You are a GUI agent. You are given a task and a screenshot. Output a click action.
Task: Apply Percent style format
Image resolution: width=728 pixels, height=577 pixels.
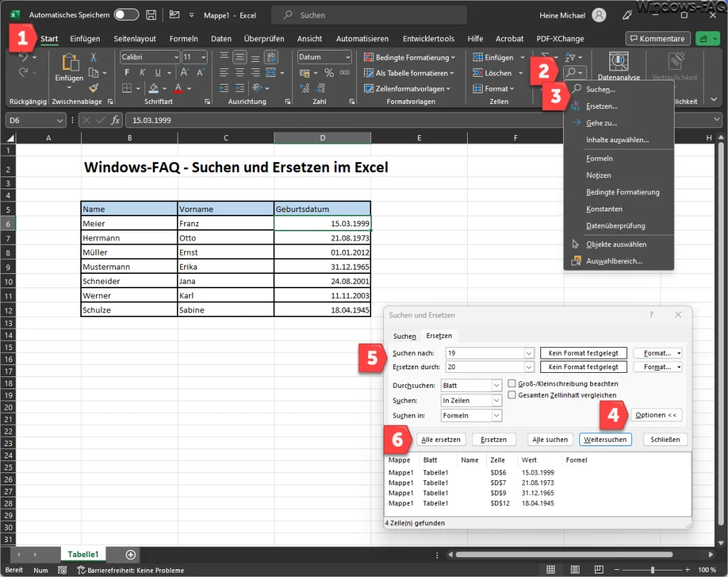[x=329, y=73]
